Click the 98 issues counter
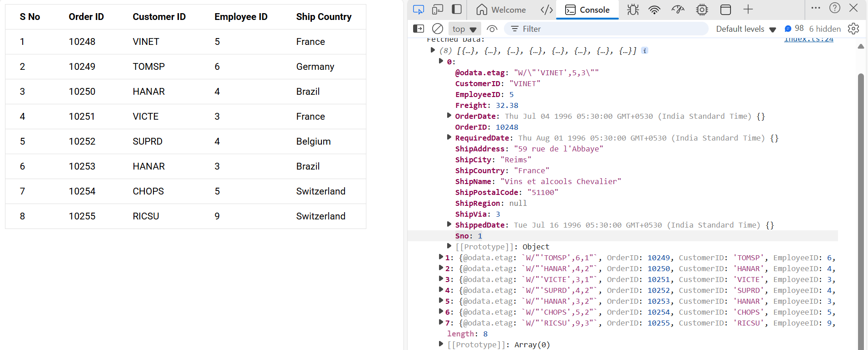The height and width of the screenshot is (350, 868). (794, 29)
